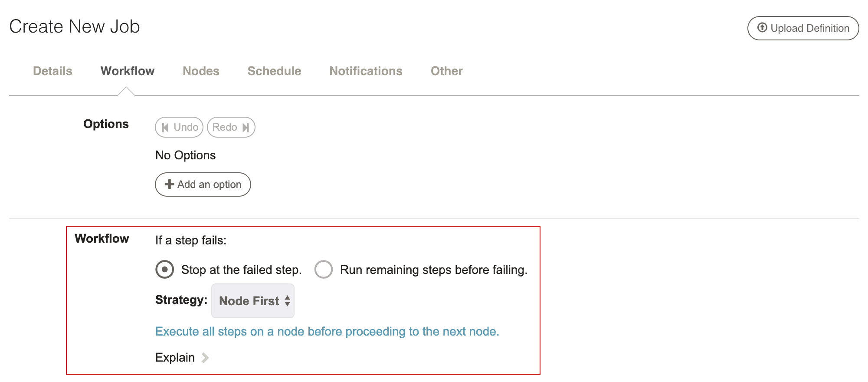Click the 'Strategy:' label
The height and width of the screenshot is (382, 868).
tap(181, 300)
